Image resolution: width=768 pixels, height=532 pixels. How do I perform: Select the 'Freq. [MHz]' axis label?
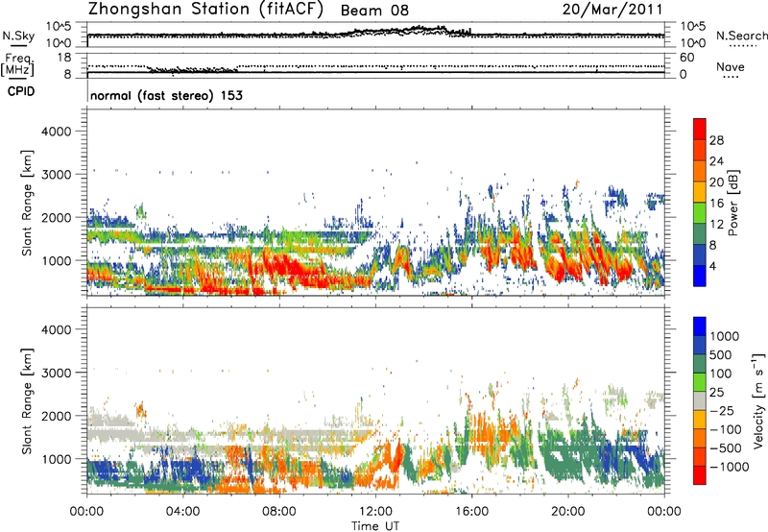click(17, 65)
